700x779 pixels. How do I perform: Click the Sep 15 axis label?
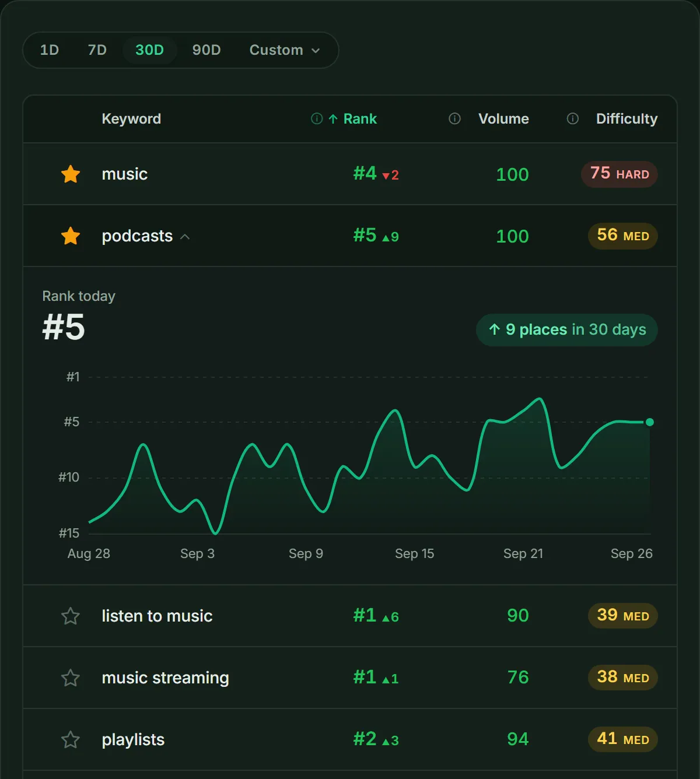click(x=414, y=553)
